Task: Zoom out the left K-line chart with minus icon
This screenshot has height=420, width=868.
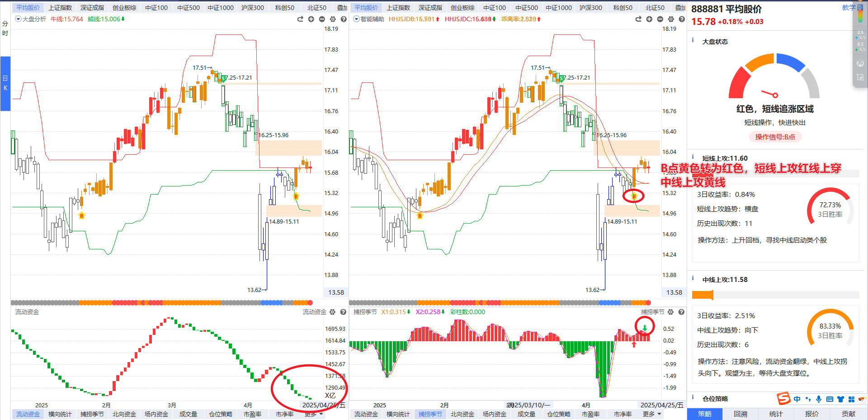Action: (322, 19)
